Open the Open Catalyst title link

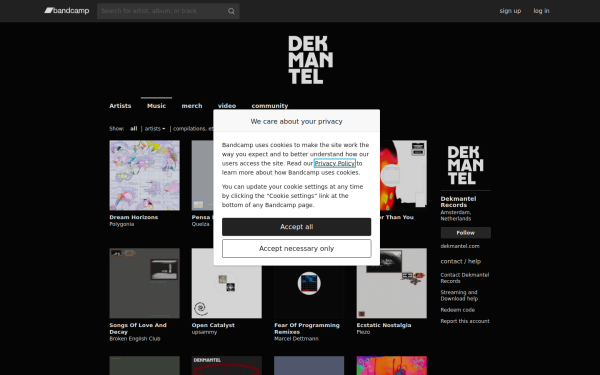point(213,325)
